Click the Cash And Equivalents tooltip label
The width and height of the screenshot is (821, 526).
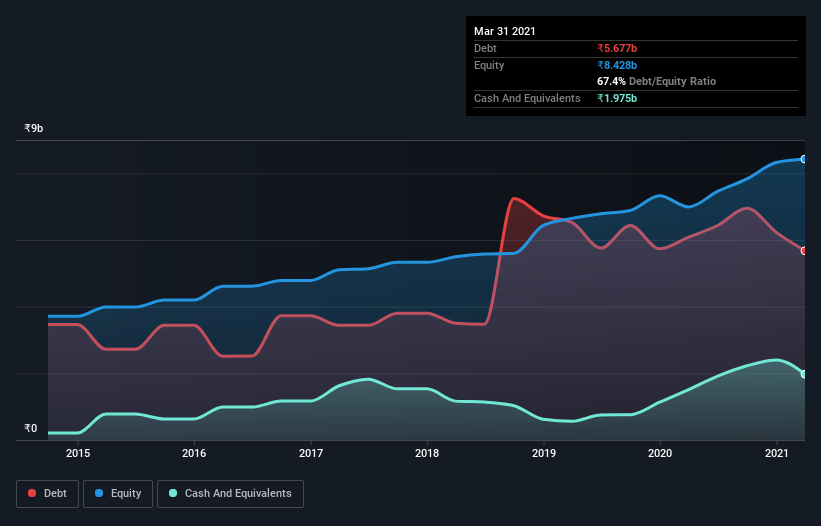[x=527, y=98]
